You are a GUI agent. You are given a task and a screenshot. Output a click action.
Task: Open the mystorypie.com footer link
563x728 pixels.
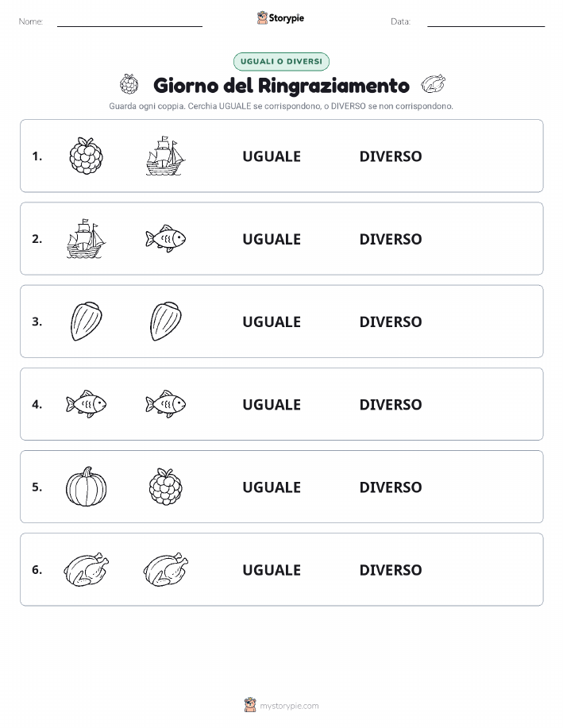pos(281,705)
